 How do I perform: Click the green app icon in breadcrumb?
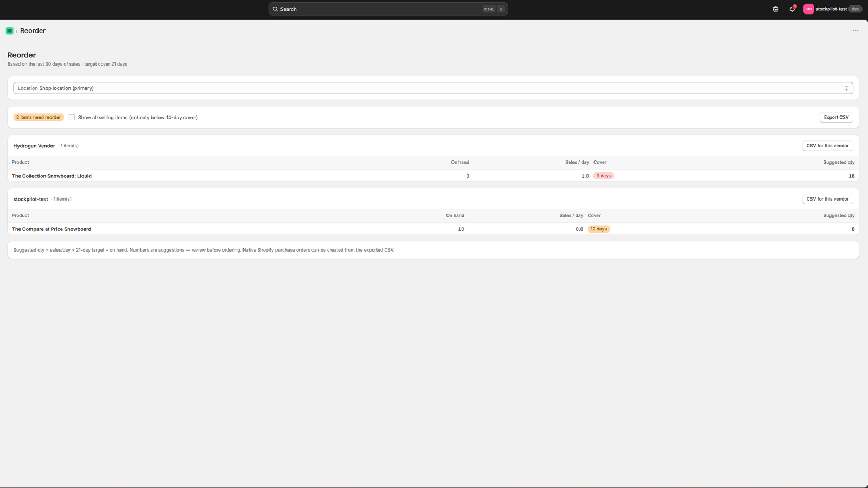click(9, 31)
